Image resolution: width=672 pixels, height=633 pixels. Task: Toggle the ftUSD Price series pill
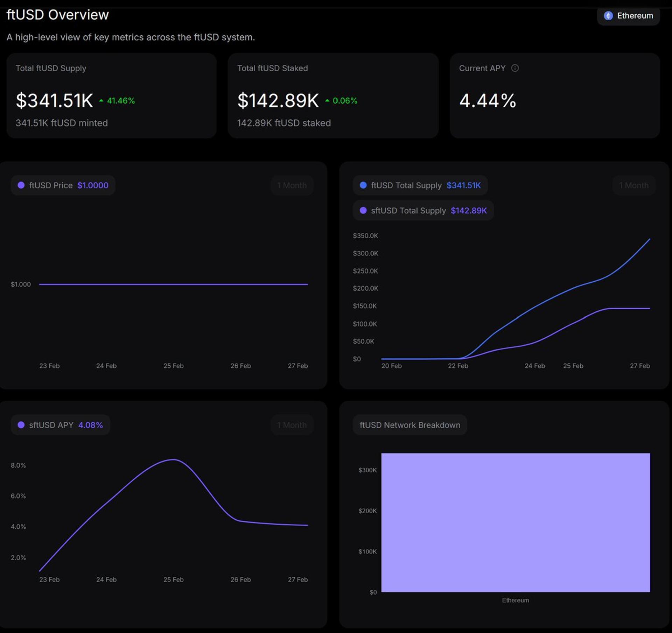click(x=63, y=185)
